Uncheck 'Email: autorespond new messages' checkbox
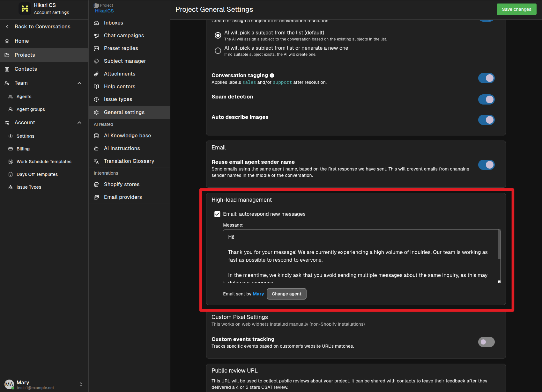This screenshot has width=542, height=392. click(217, 214)
